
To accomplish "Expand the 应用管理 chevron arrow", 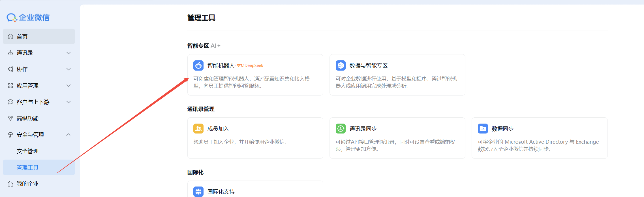I will coord(69,86).
